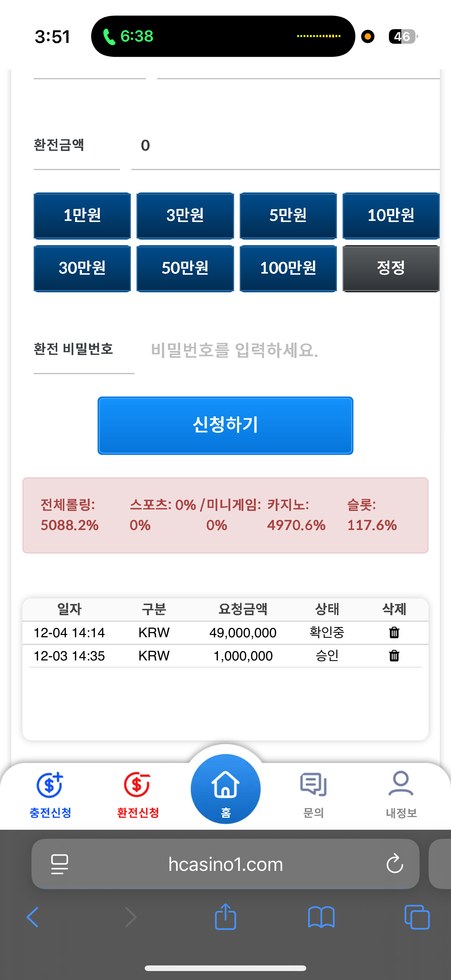Delete the 49,000,000 KRW withdrawal request
This screenshot has height=980, width=451.
394,632
